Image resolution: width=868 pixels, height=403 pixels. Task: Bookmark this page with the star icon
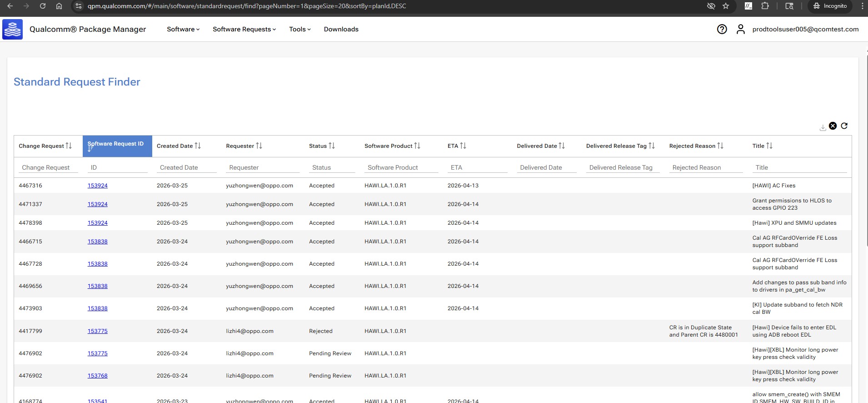[726, 6]
